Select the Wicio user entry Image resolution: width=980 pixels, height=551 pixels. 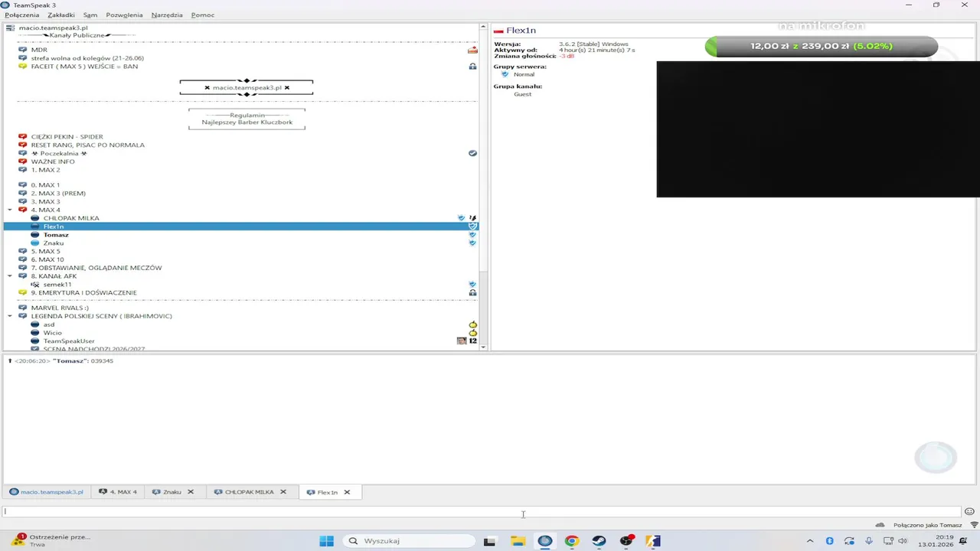coord(53,333)
